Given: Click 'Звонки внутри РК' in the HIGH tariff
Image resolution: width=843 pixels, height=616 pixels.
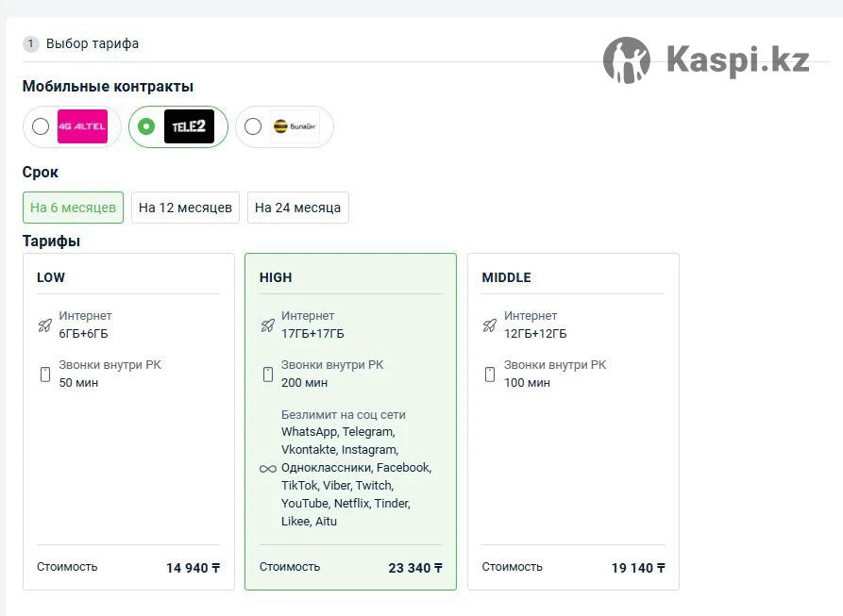Looking at the screenshot, I should point(333,365).
